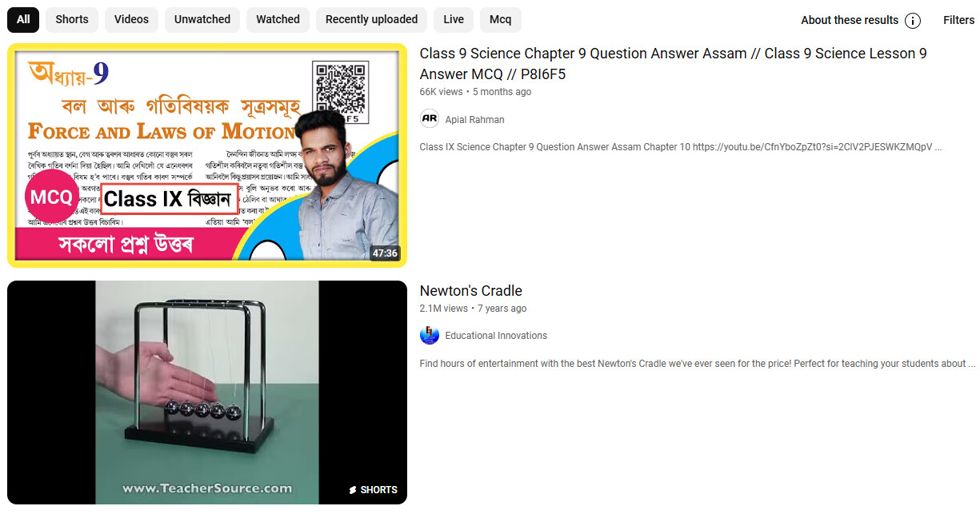The image size is (980, 514).
Task: Click the SHORTS badge on Newton's Cradle
Action: 373,490
